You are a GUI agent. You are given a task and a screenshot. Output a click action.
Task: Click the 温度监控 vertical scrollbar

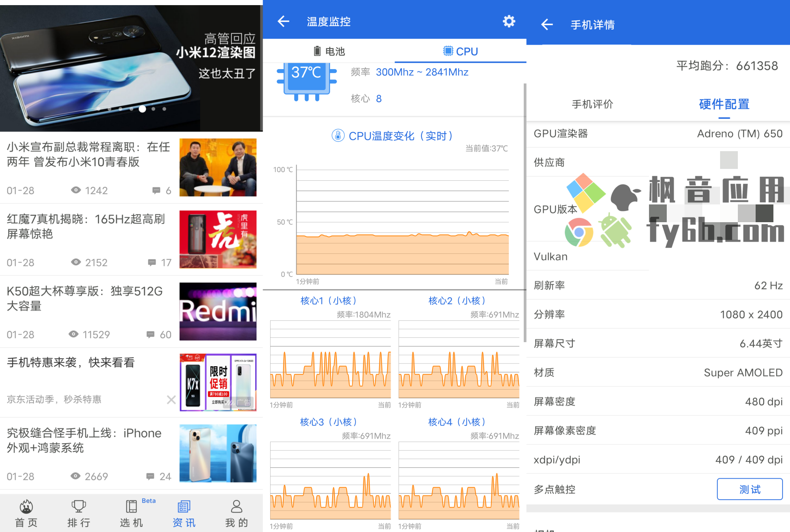click(x=525, y=213)
